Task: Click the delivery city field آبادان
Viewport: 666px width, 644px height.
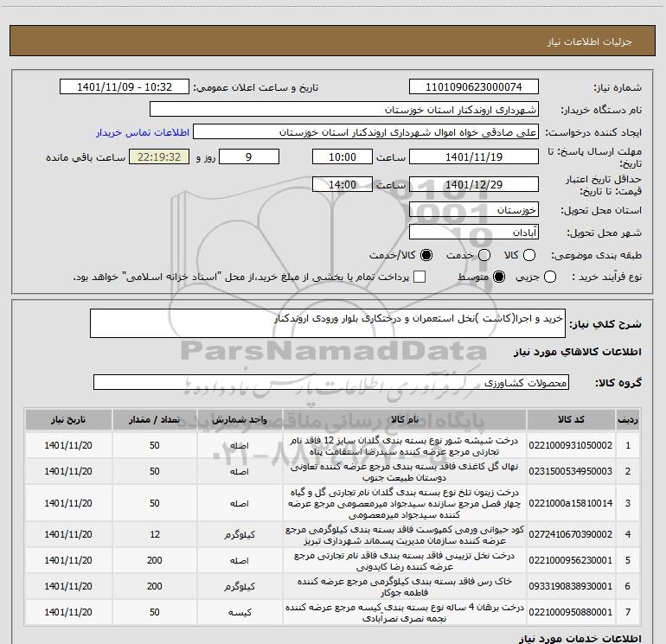Action: point(474,233)
